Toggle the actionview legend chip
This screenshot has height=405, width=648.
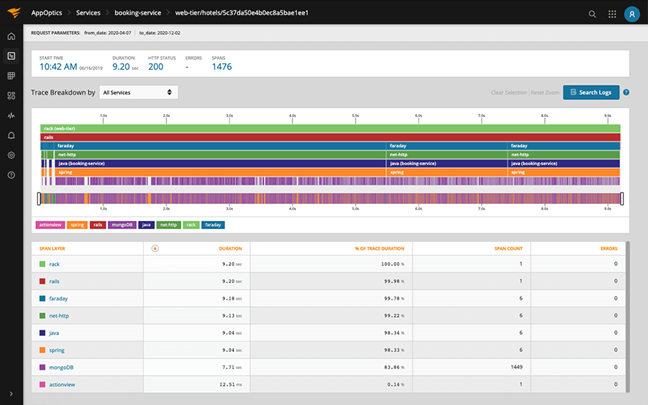point(50,225)
